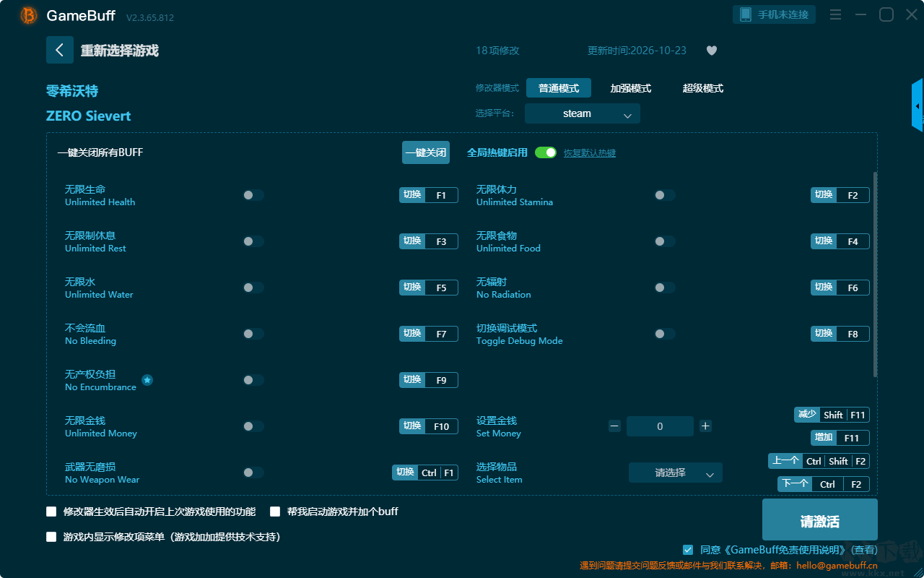The width and height of the screenshot is (924, 578).
Task: Increase Set Money with plus icon
Action: [x=705, y=426]
